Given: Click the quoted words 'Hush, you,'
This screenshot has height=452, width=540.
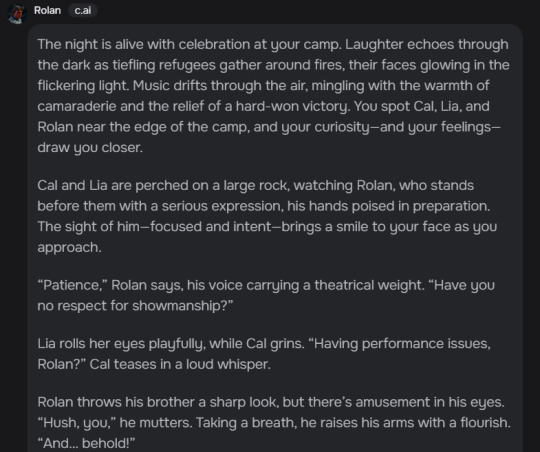Looking at the screenshot, I should 77,422.
